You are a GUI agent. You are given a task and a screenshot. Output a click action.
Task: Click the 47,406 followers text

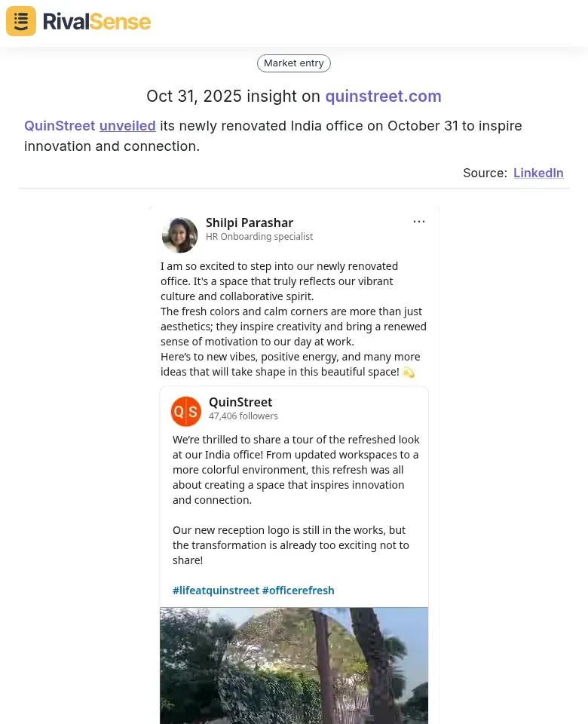[x=243, y=416]
